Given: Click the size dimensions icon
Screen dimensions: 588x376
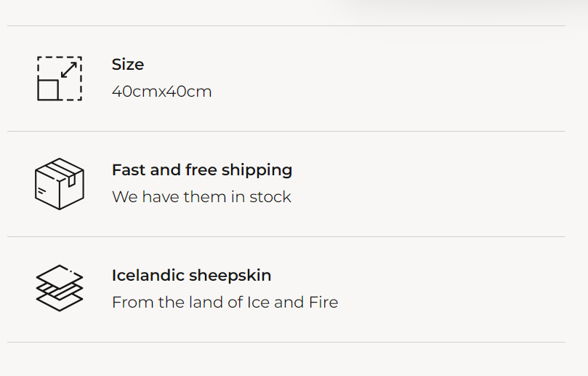Looking at the screenshot, I should (60, 79).
